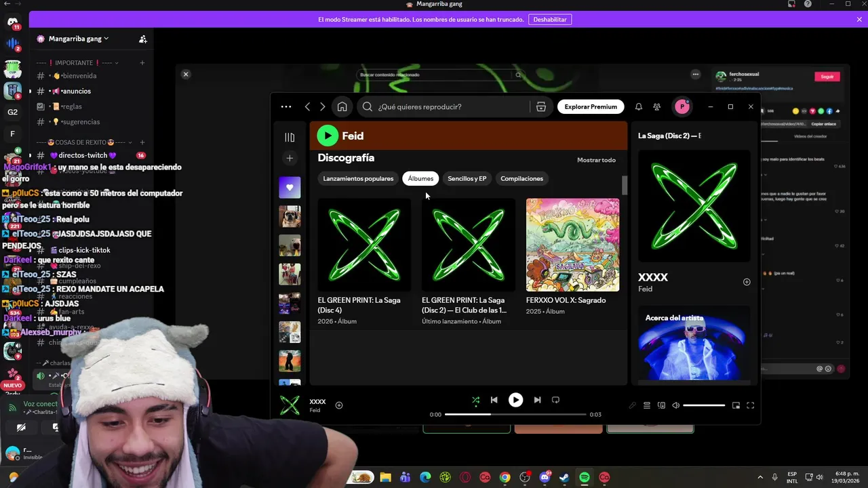
Task: Dismiss the Streamer mode banner
Action: click(x=859, y=20)
